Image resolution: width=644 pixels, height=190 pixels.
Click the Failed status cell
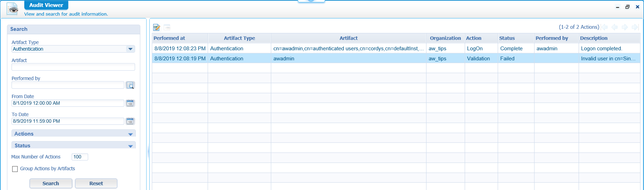[516, 59]
